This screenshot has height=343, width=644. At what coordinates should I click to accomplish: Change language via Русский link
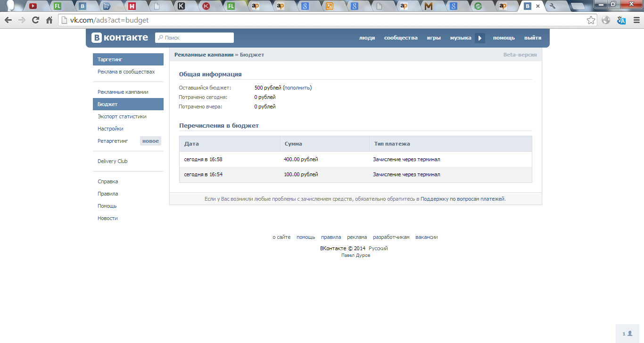(x=378, y=248)
